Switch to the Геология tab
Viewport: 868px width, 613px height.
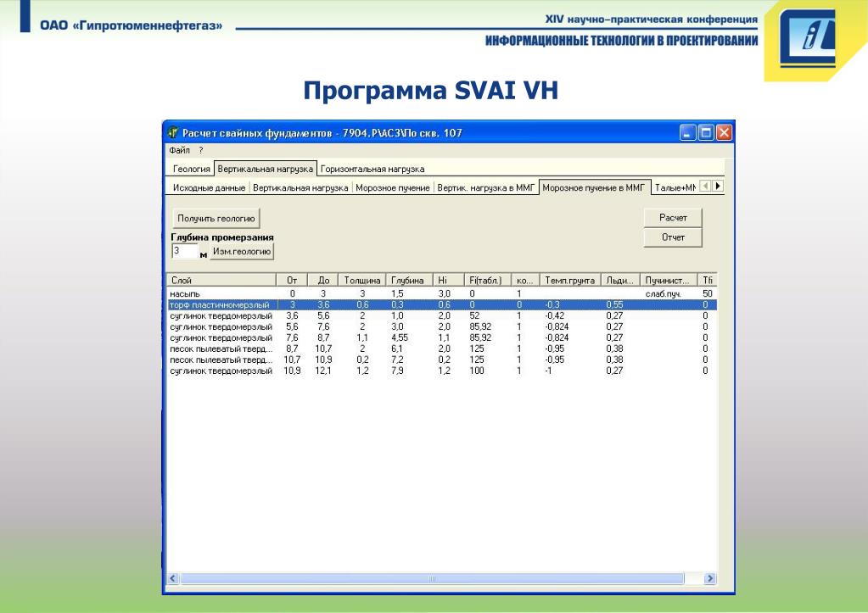(x=191, y=170)
